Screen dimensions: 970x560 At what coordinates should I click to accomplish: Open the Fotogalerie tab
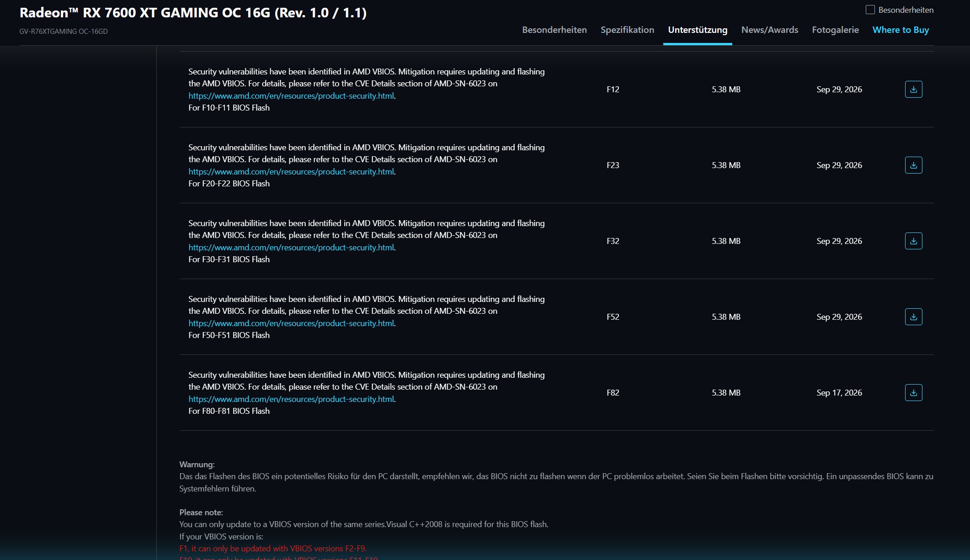(x=835, y=30)
